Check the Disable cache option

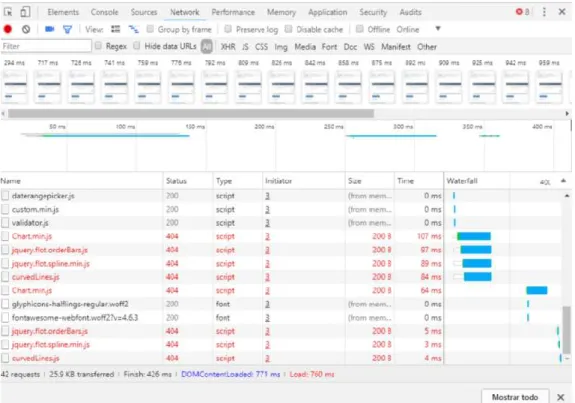[288, 29]
